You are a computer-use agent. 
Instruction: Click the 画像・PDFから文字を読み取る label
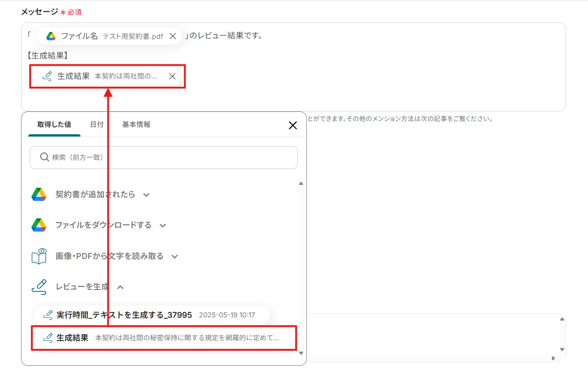tap(109, 256)
